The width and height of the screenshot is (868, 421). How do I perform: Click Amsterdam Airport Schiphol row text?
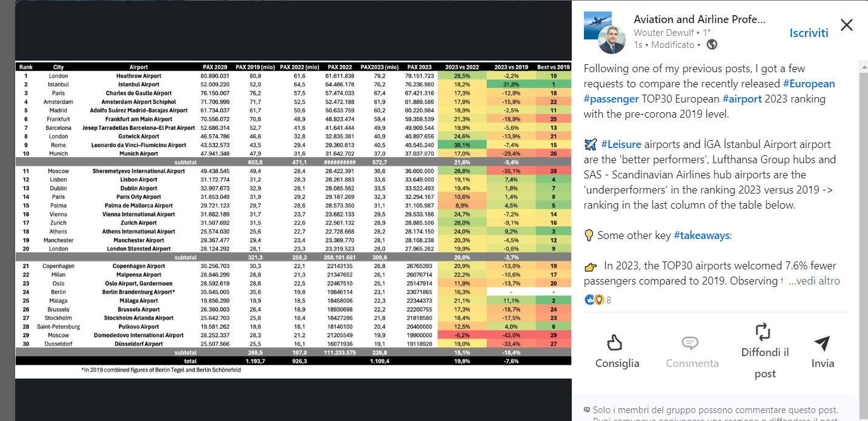tap(138, 102)
